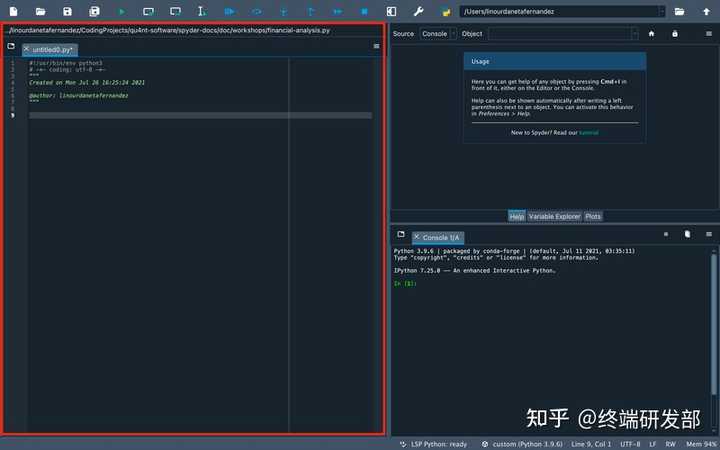
Task: Switch to the Variable Explorer tab
Action: (554, 216)
